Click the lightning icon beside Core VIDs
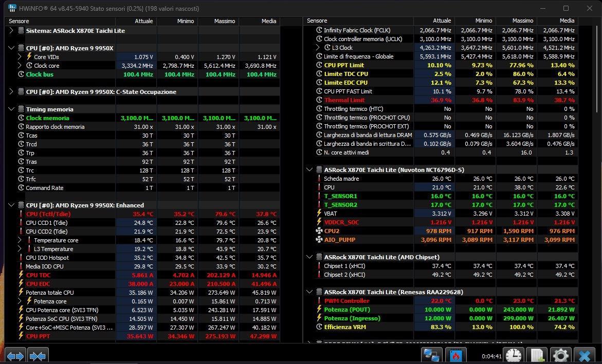602x364 pixels. (29, 56)
